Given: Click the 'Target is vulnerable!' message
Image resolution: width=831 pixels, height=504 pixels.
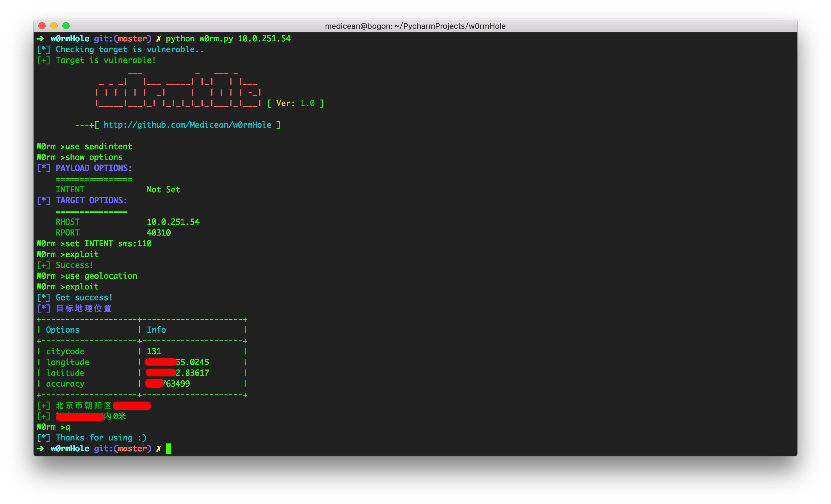Looking at the screenshot, I should 106,60.
